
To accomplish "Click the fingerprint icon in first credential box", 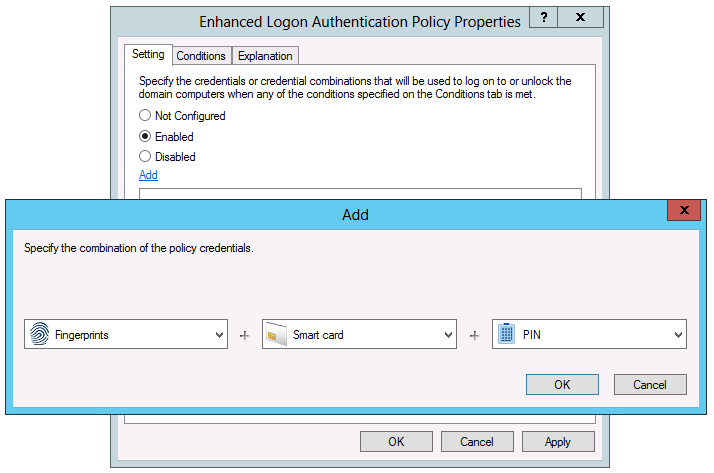I will [x=40, y=335].
